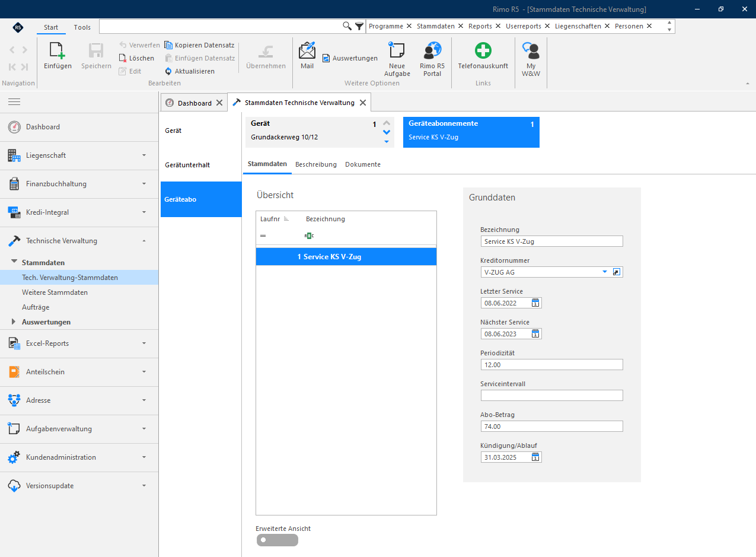This screenshot has width=756, height=557.
Task: Open Auswertungen from the ribbon
Action: (x=350, y=58)
